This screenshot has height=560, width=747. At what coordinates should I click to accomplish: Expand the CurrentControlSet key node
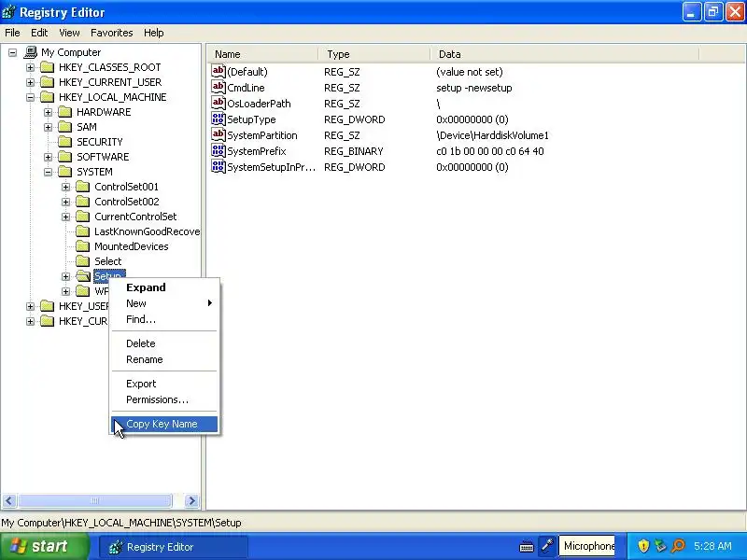click(65, 217)
